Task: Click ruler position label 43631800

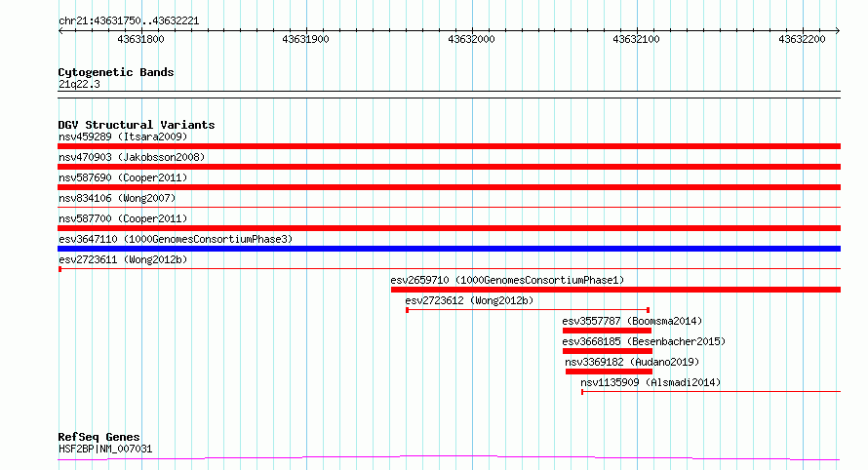Action: click(140, 39)
